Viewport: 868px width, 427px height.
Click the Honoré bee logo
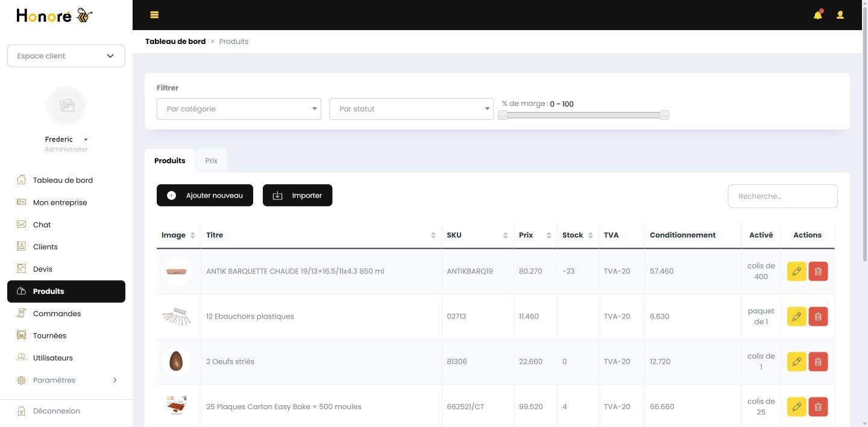[54, 16]
